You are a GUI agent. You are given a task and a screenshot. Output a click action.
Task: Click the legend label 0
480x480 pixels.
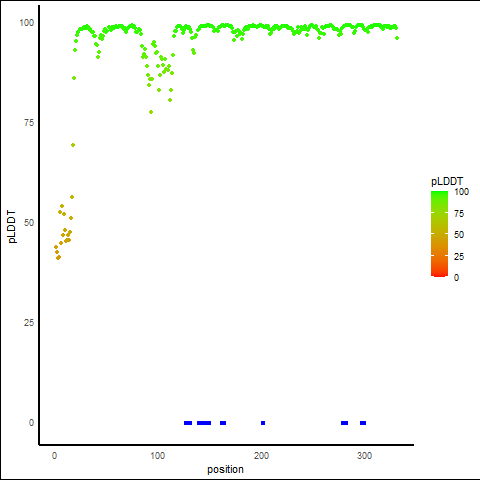pyautogui.click(x=456, y=277)
